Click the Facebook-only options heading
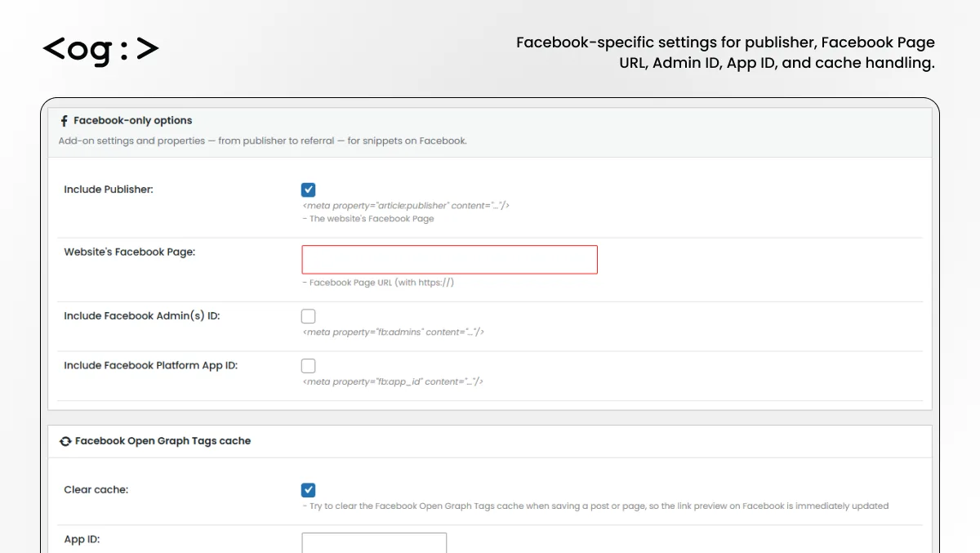 (132, 121)
